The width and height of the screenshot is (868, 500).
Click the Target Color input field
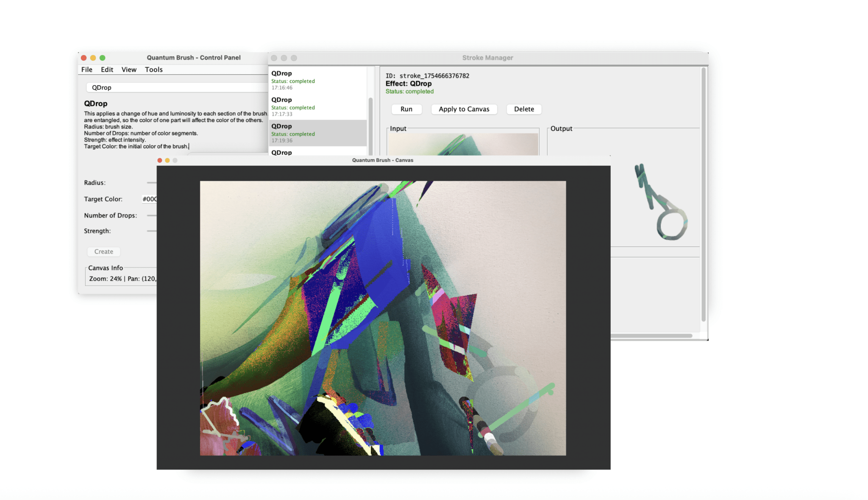149,199
